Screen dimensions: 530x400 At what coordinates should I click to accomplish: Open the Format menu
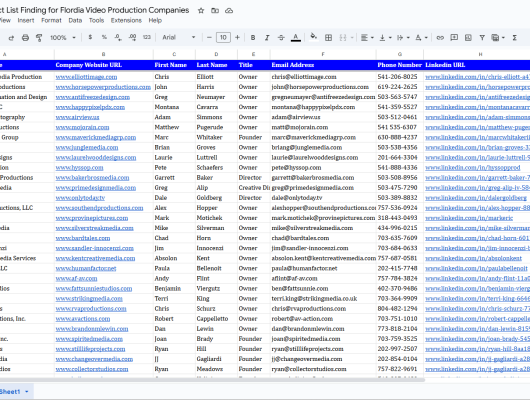[51, 20]
